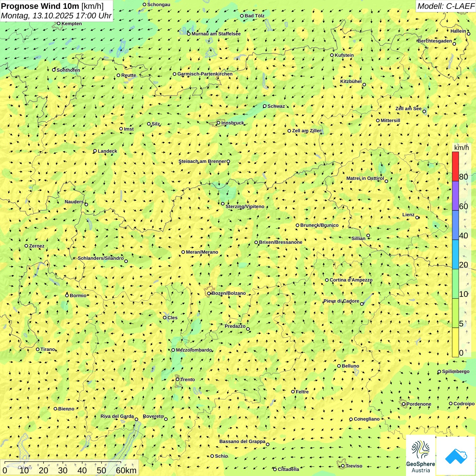Click the 'Murnau am Staffelsee' label
The image size is (476, 476).
tap(216, 34)
